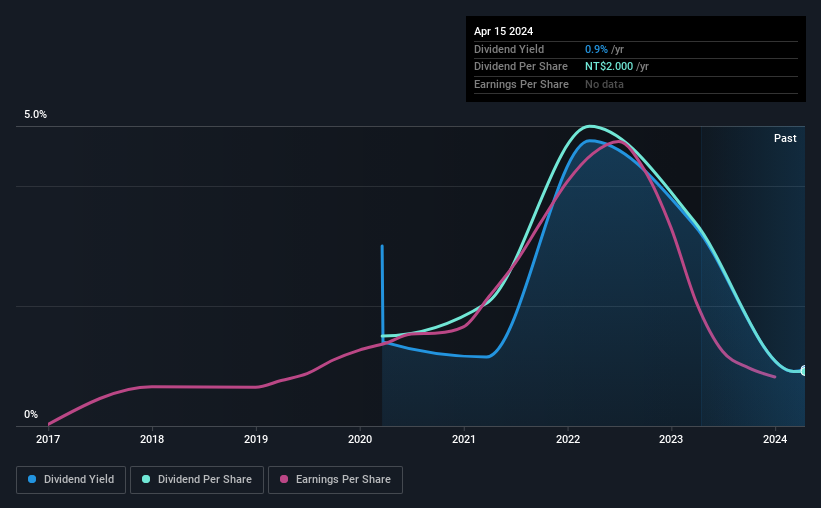Click the Apr 15 2024 tooltip date
This screenshot has height=508, width=821.
coord(503,31)
